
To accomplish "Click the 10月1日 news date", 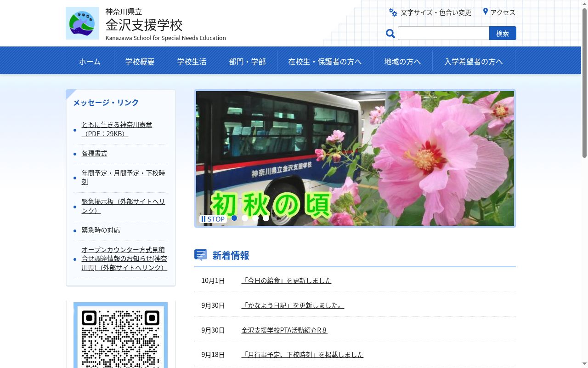I will click(x=213, y=281).
